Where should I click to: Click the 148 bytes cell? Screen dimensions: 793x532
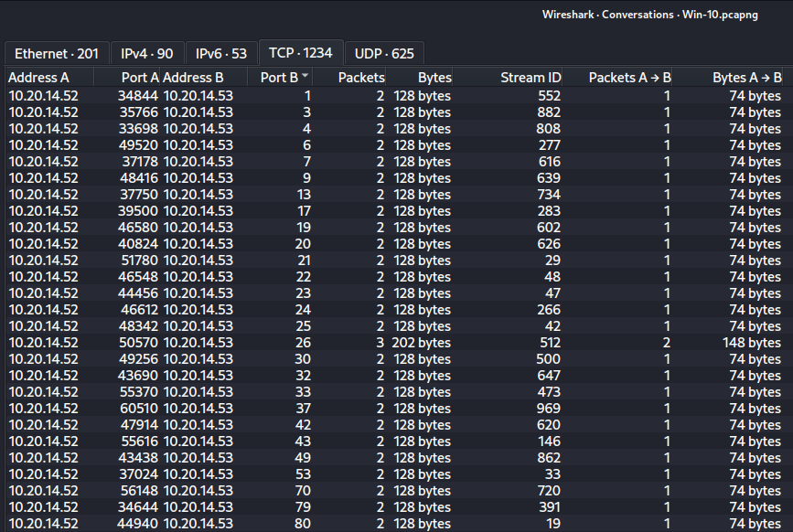751,343
